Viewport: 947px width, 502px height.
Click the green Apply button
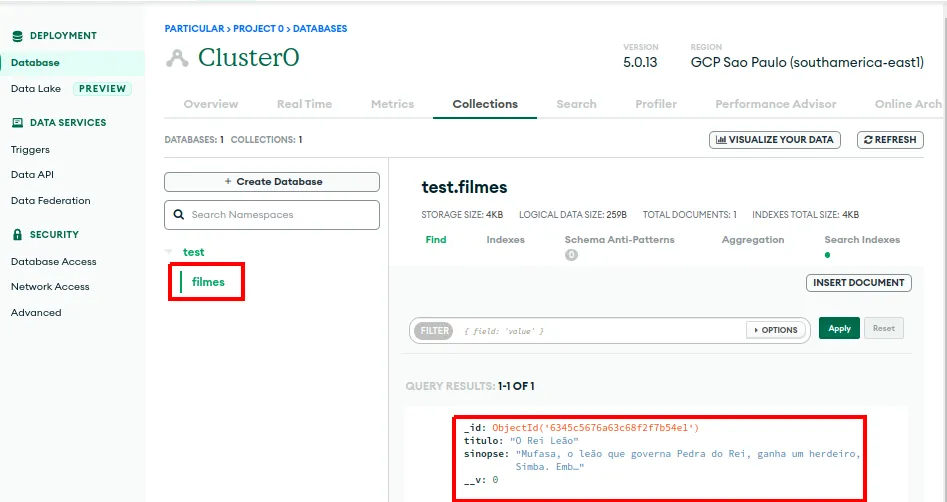pos(839,329)
